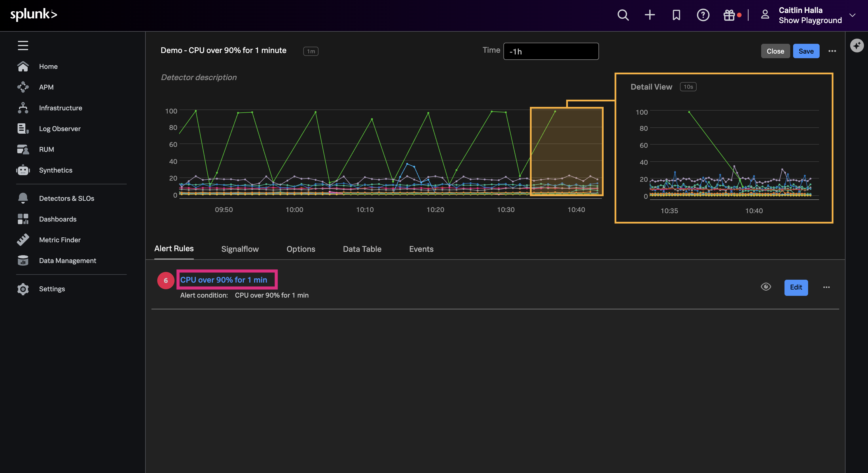Select the Detectors & SLOs bell icon
This screenshot has height=473, width=868.
point(22,198)
